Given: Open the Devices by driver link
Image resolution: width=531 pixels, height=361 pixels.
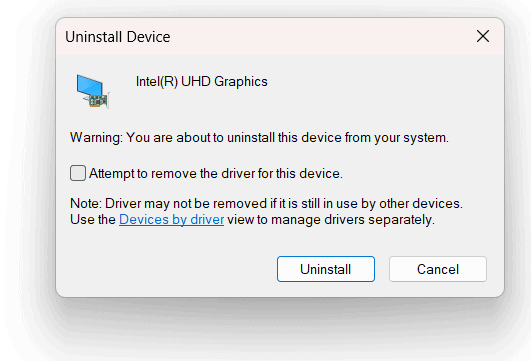Looking at the screenshot, I should 171,219.
